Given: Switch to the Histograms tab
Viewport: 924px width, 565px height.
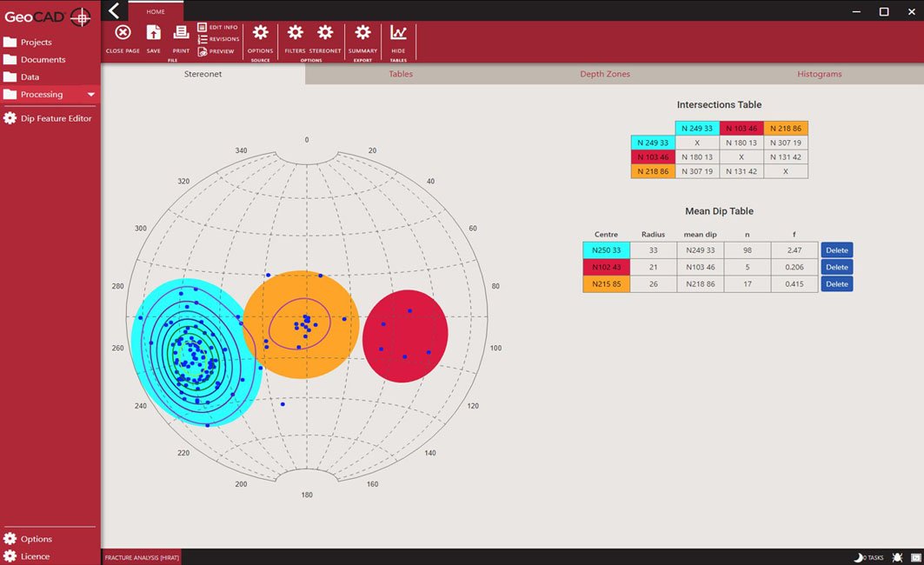Looking at the screenshot, I should 819,74.
